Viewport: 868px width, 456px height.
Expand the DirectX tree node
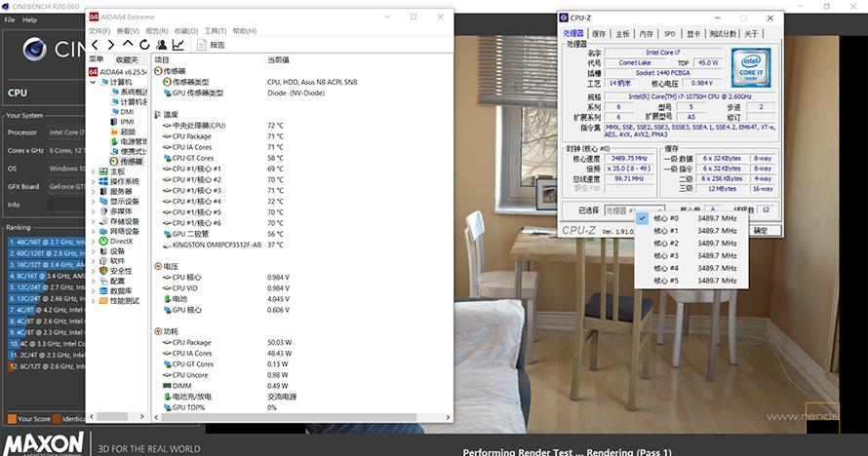[x=93, y=241]
